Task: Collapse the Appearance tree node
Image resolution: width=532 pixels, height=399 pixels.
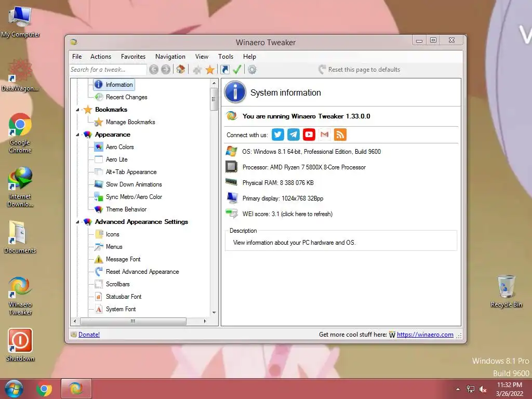Action: [77, 135]
